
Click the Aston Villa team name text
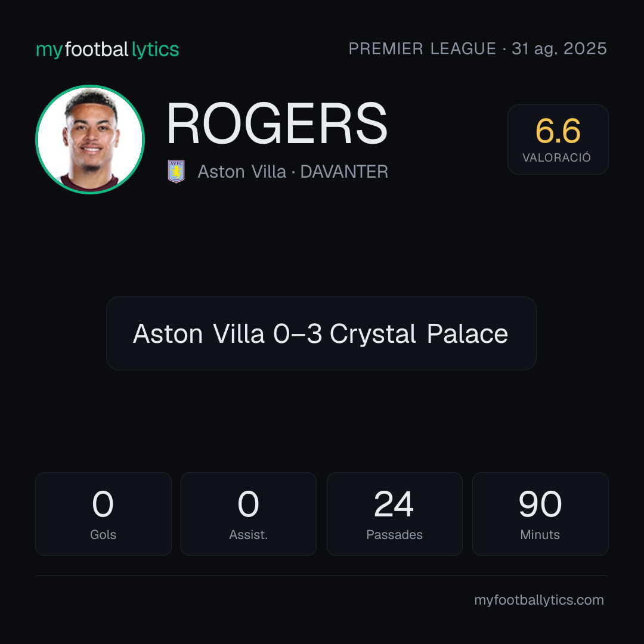point(241,172)
